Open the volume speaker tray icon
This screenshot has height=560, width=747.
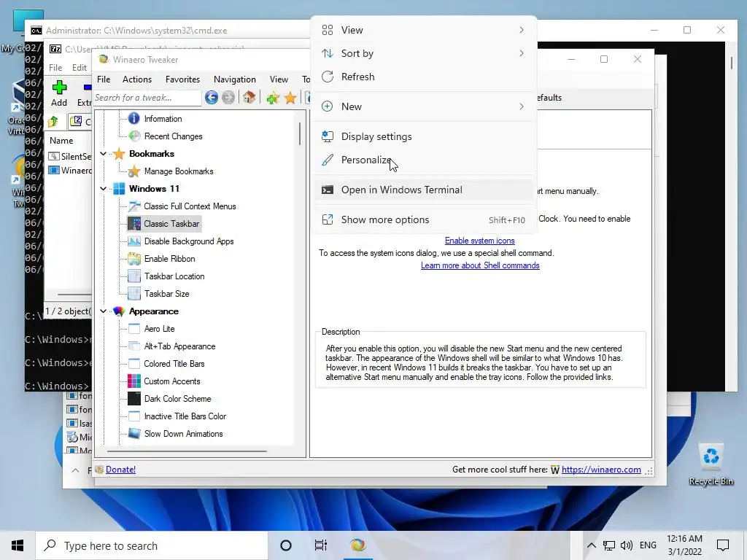click(x=627, y=545)
